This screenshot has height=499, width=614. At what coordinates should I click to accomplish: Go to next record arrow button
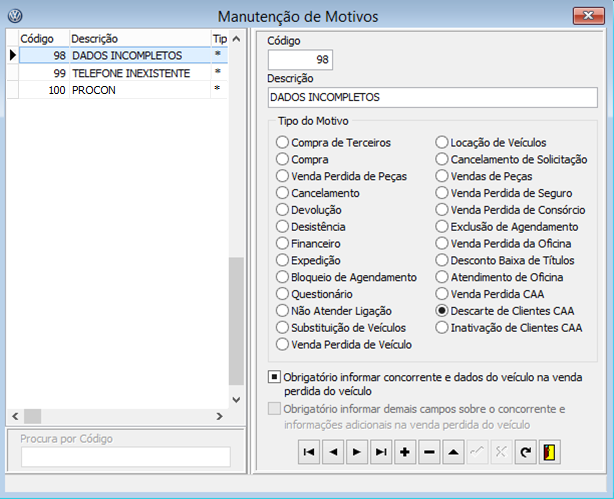pos(357,452)
